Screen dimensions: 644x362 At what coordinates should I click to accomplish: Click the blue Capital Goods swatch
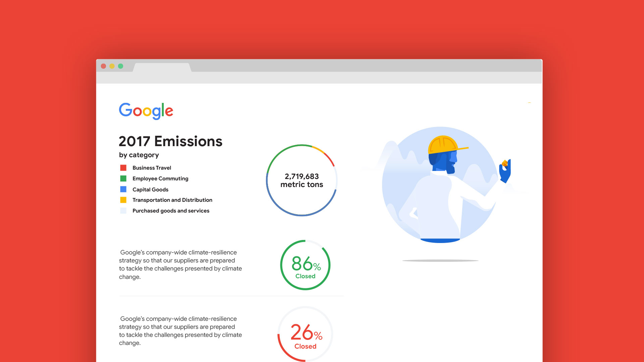pos(123,189)
